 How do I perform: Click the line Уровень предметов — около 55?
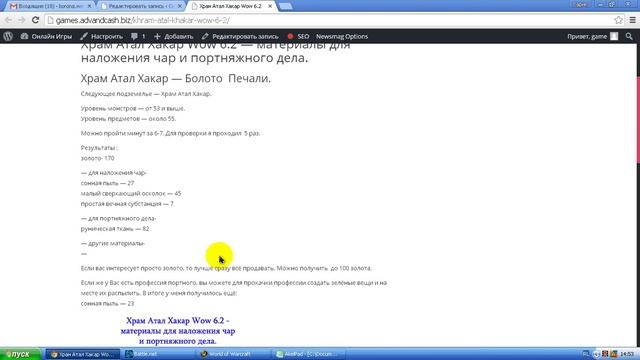(x=128, y=118)
